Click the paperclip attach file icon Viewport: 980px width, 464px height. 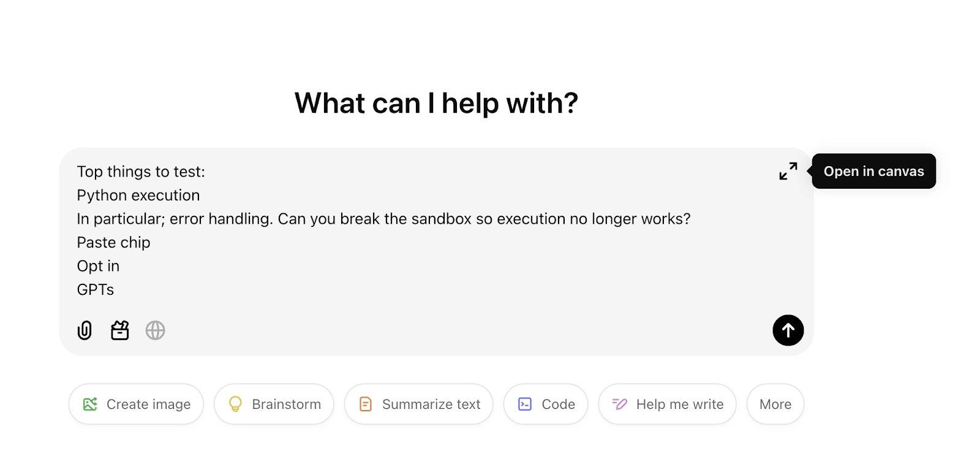point(85,330)
